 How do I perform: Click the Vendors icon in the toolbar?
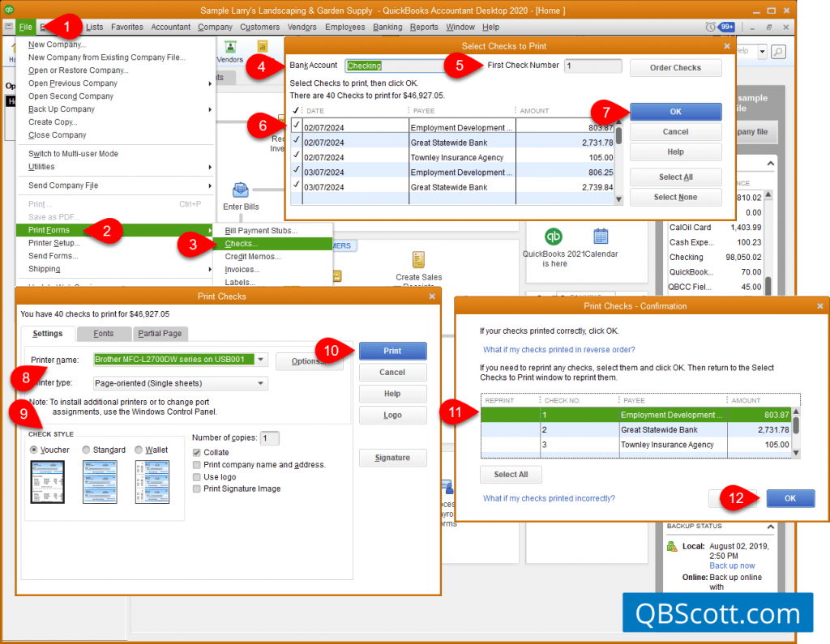[x=230, y=47]
